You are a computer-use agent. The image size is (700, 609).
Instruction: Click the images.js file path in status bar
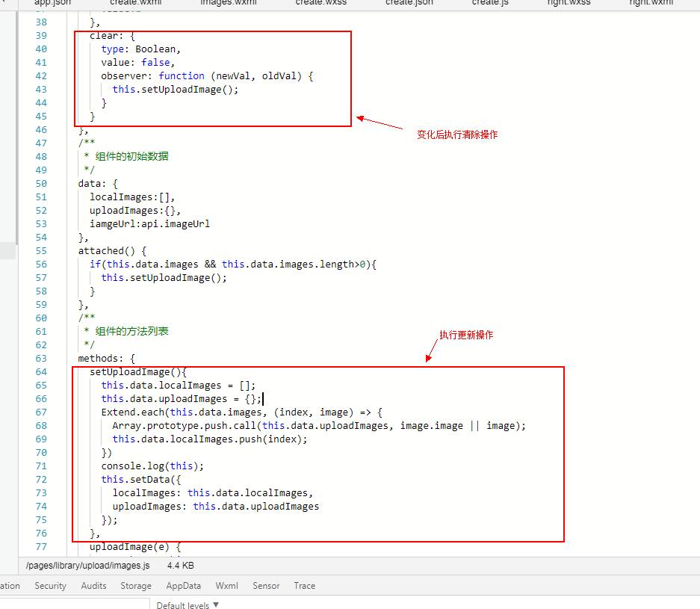coord(87,566)
